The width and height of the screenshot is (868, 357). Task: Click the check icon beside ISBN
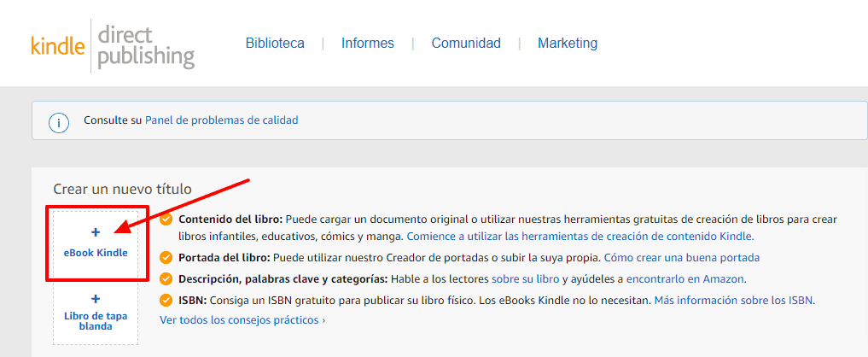[166, 301]
